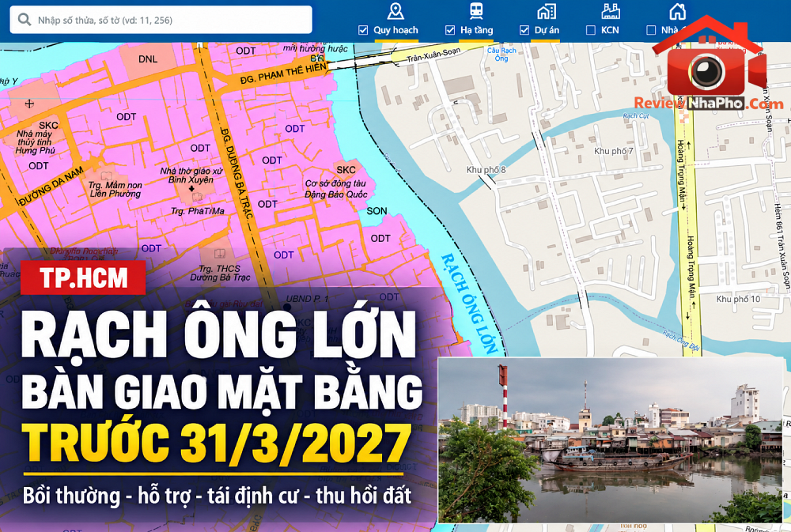Click the Hạ tầng train icon
791x532 pixels.
[476, 10]
